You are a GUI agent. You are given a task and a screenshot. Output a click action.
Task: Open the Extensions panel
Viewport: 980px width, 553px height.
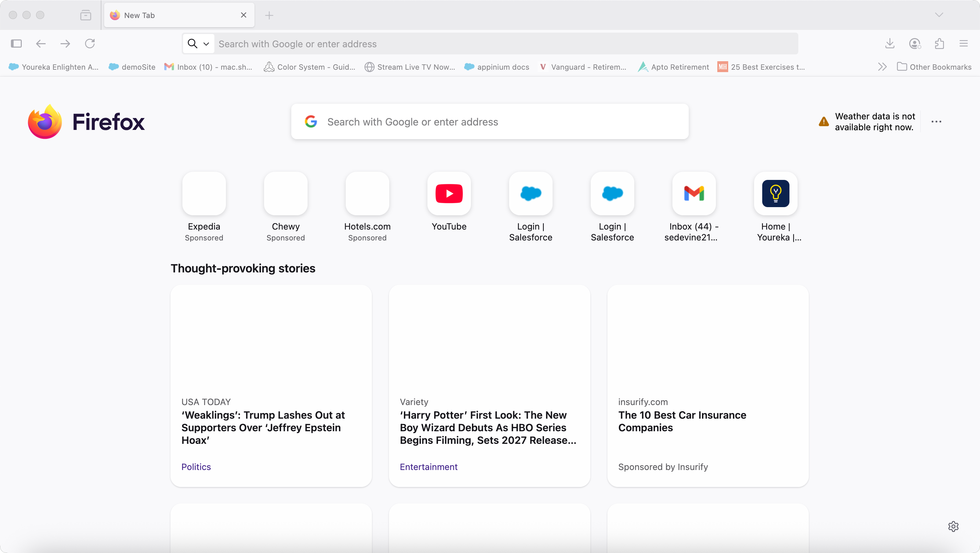(939, 44)
